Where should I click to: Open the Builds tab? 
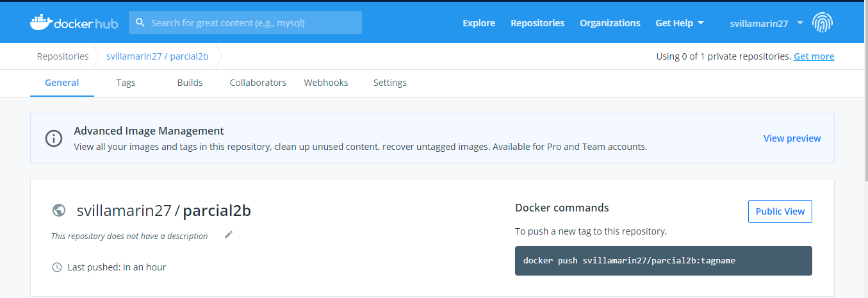point(190,83)
